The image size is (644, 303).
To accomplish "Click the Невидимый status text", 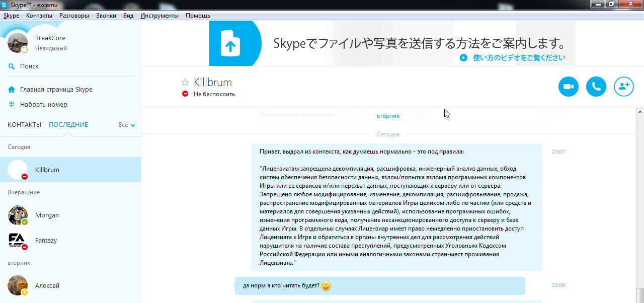I will [51, 49].
